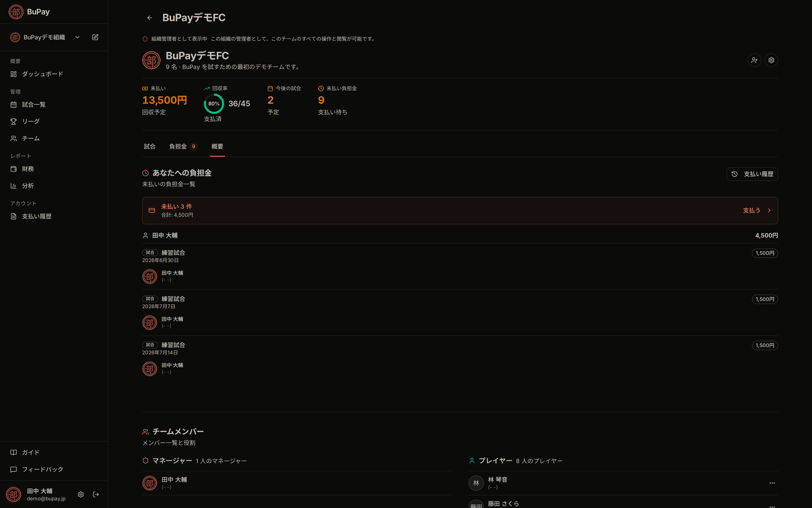Viewport: 812px width, 508px height.
Task: Click the back arrow next to BuPayデモFC title
Action: click(x=150, y=18)
